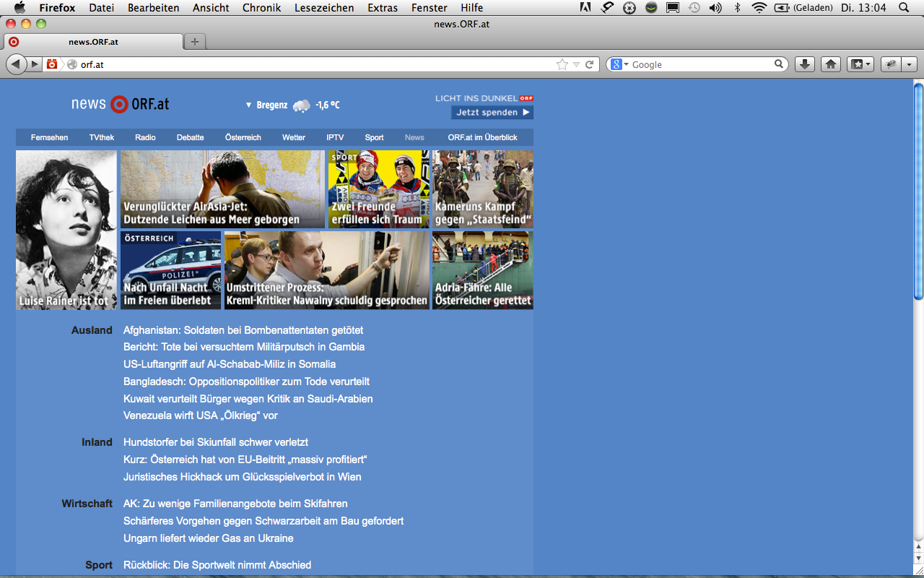Open the bookmarks menu star button

(x=860, y=64)
